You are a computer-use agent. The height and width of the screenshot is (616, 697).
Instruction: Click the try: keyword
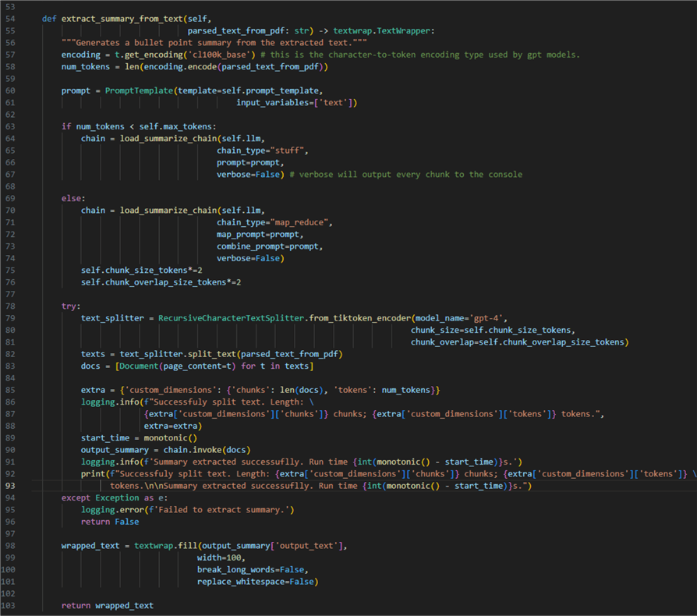(71, 306)
